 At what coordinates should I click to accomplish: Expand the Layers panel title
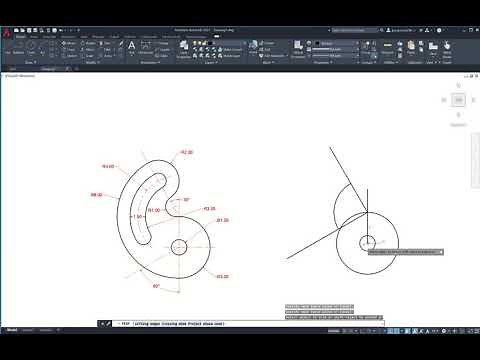211,62
